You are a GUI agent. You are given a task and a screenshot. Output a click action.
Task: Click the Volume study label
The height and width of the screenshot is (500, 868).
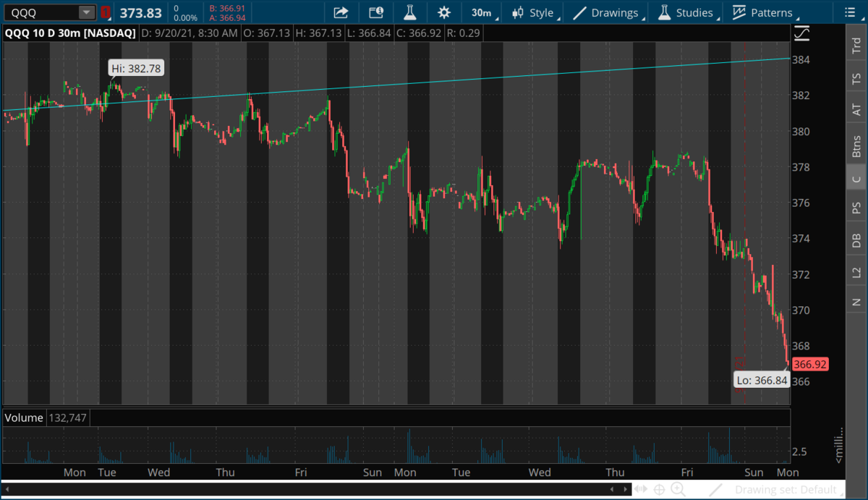[x=25, y=418]
